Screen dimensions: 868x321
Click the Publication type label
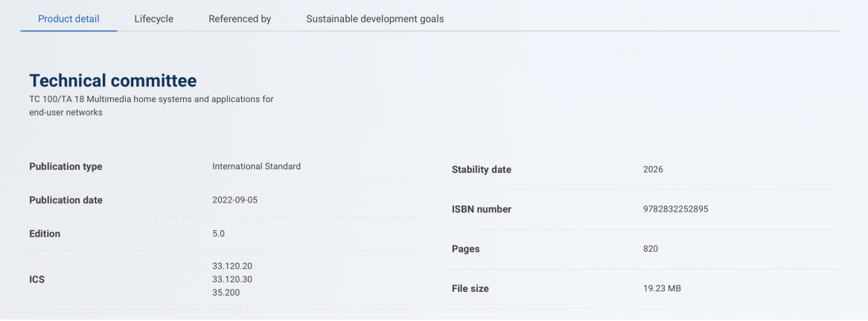tap(66, 167)
